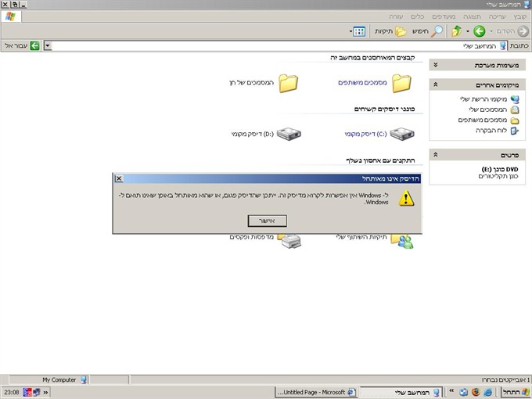Viewport: 532px width, 399px height.
Task: Collapse the Other Places (מיקומים אחרים) panel
Action: pos(436,84)
